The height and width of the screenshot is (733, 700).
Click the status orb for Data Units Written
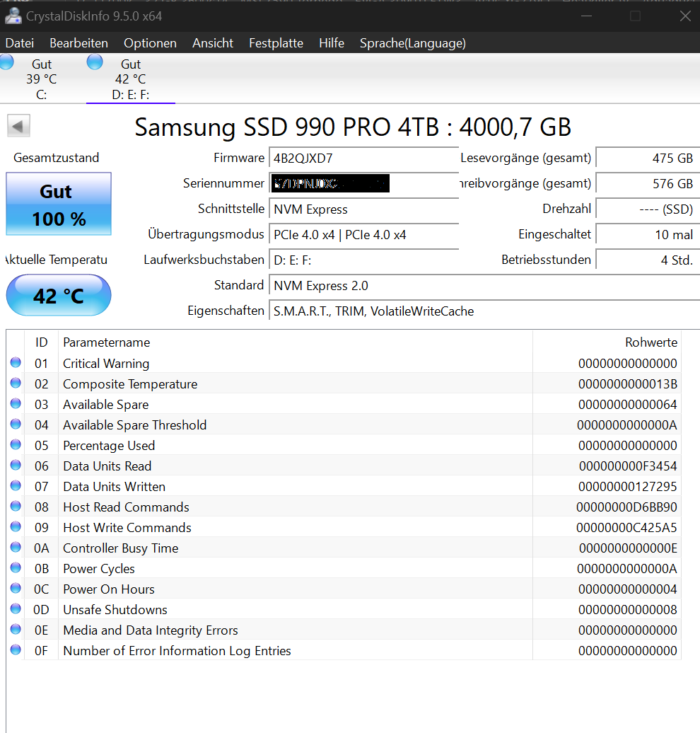[16, 485]
